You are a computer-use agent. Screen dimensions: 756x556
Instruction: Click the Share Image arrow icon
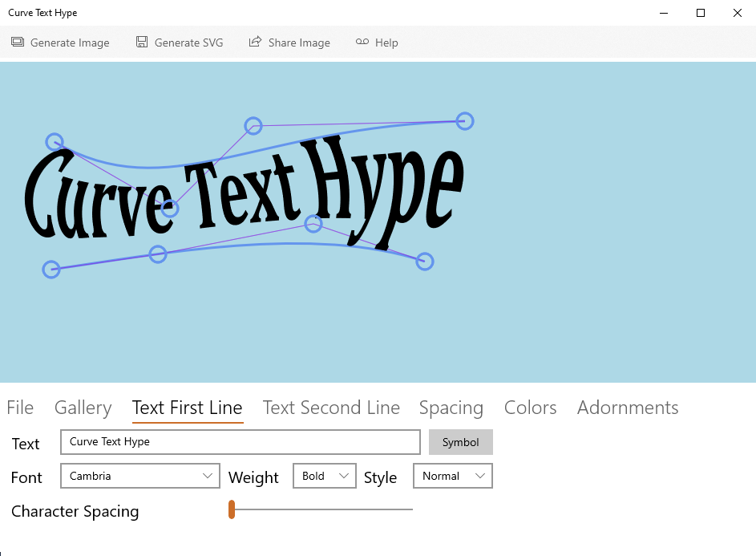[x=255, y=42]
